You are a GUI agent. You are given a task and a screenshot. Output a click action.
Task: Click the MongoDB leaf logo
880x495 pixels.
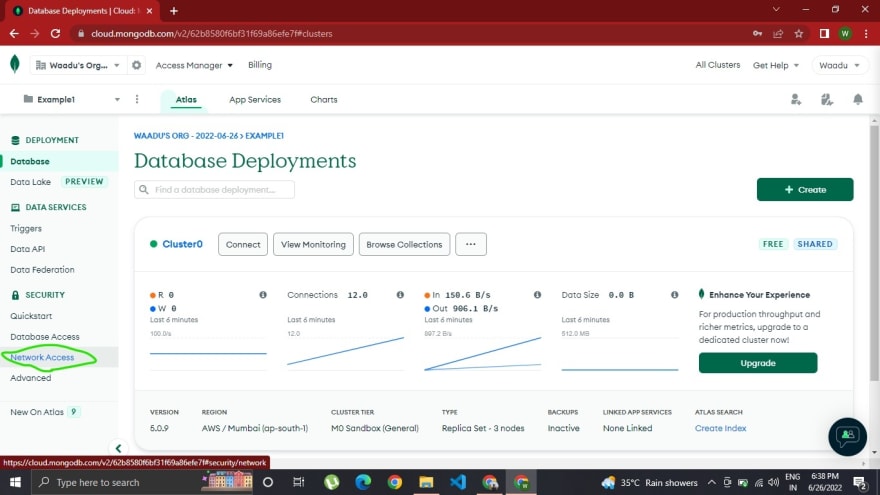[x=15, y=64]
